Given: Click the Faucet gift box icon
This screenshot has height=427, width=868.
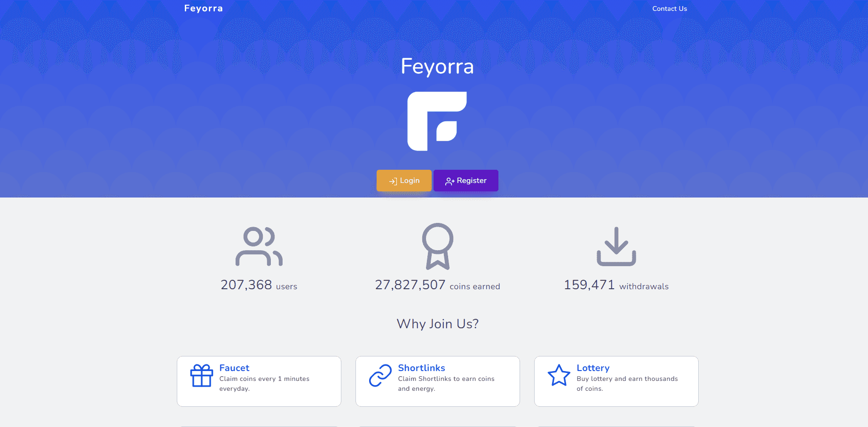Looking at the screenshot, I should tap(202, 376).
